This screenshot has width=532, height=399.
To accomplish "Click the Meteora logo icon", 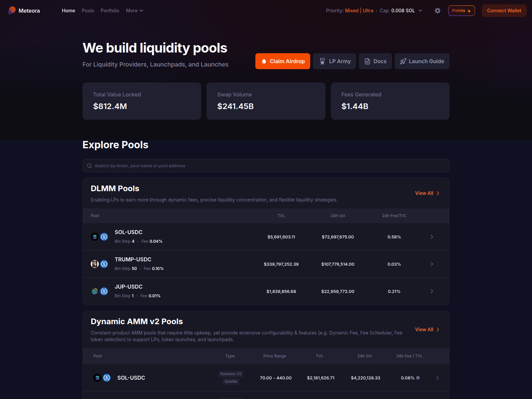I will [12, 11].
